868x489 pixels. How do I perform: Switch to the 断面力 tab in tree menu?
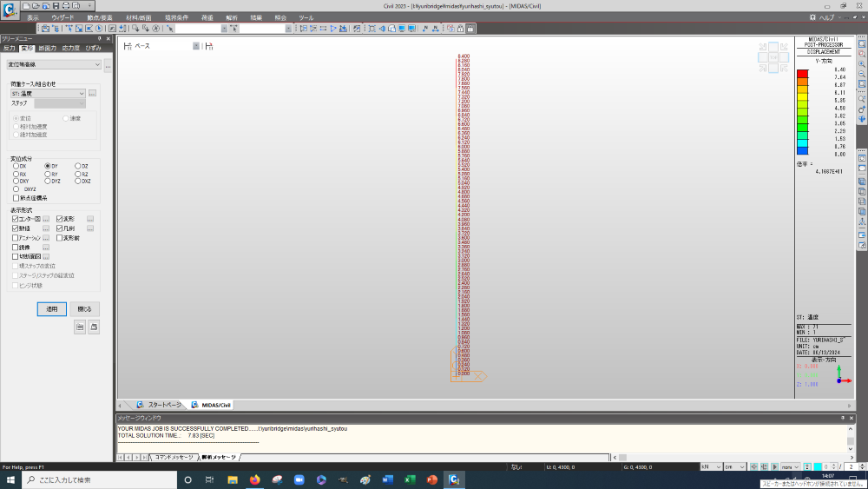(48, 48)
